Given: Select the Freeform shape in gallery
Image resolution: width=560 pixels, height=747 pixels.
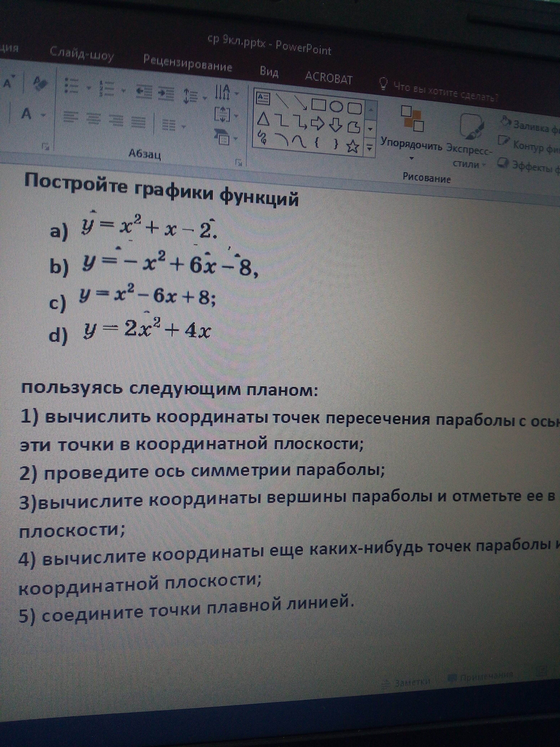Looking at the screenshot, I should [x=354, y=128].
